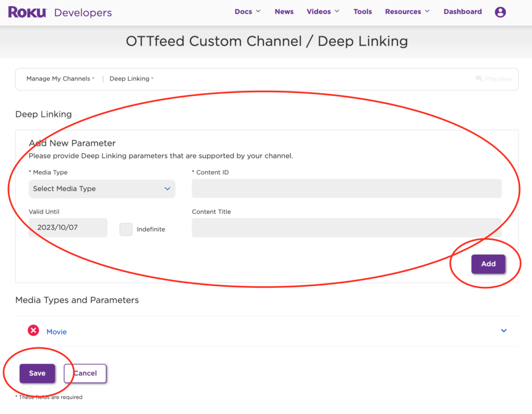Expand the Movie row chevron

click(x=504, y=330)
